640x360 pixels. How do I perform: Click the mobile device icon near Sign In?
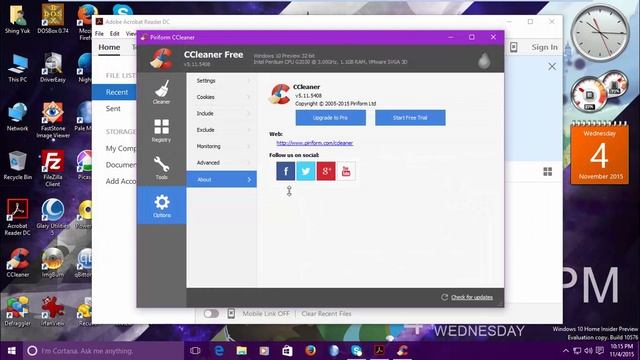coord(513,47)
